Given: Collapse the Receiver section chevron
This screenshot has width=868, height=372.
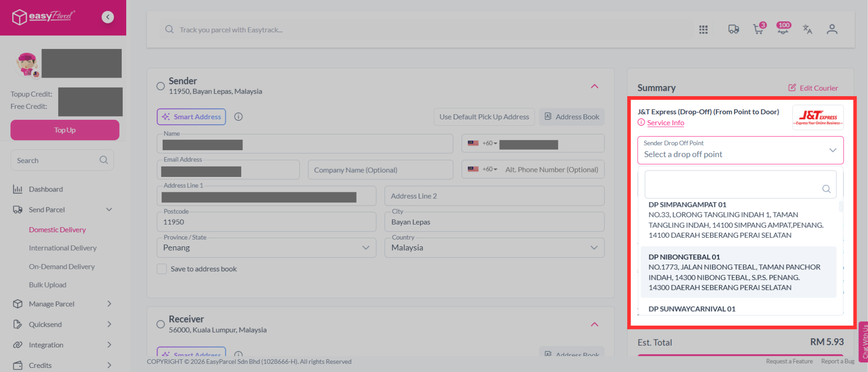Looking at the screenshot, I should pos(595,324).
